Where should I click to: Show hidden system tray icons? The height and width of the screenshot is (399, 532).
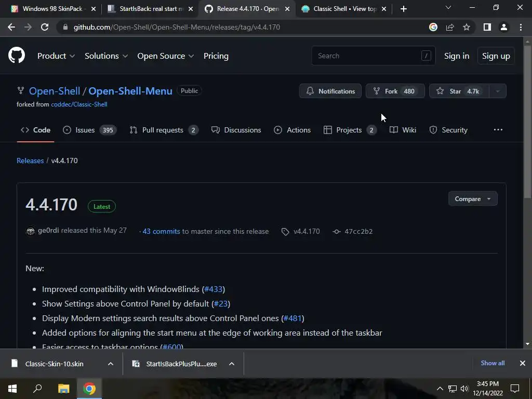coord(440,389)
